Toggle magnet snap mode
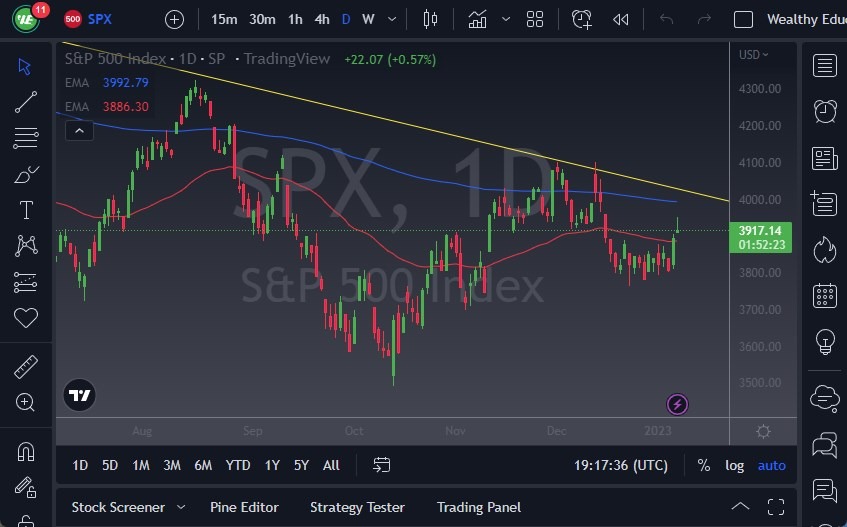 point(26,451)
